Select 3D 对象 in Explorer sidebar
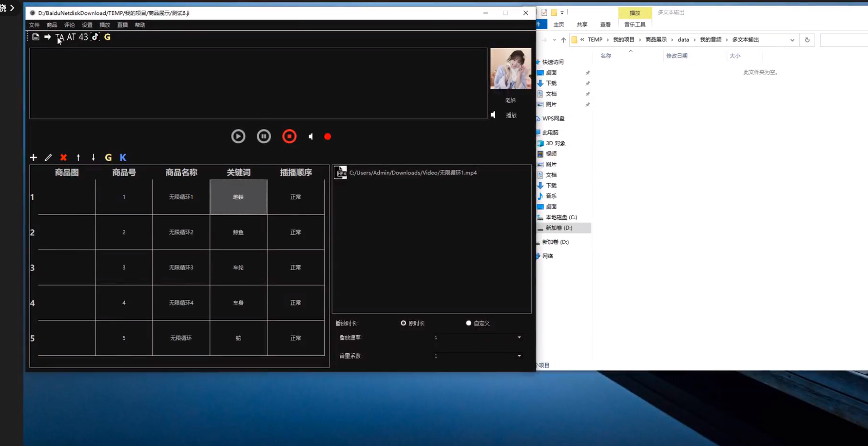 coord(555,143)
